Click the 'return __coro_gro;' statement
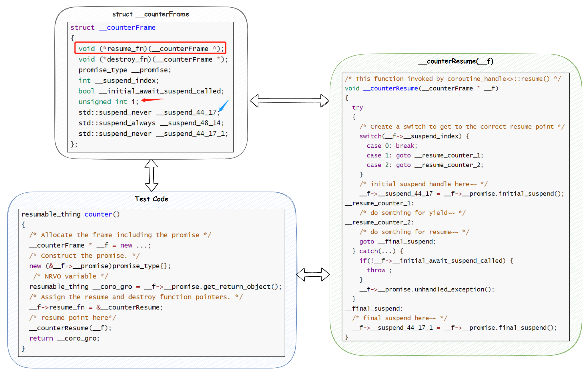588x374 pixels. click(64, 338)
